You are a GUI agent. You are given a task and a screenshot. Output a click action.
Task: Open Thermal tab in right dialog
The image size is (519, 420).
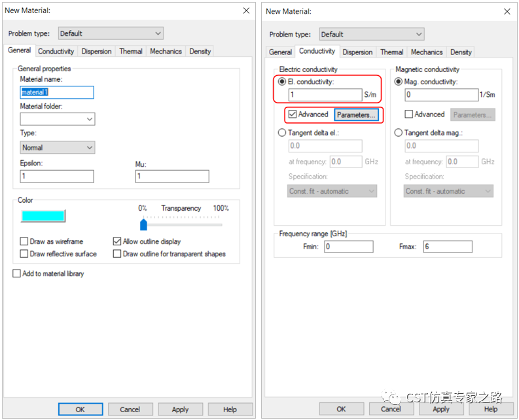click(391, 52)
